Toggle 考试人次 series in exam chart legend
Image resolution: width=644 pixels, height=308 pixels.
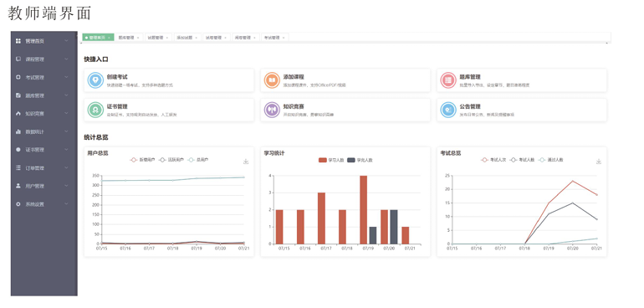(x=493, y=160)
